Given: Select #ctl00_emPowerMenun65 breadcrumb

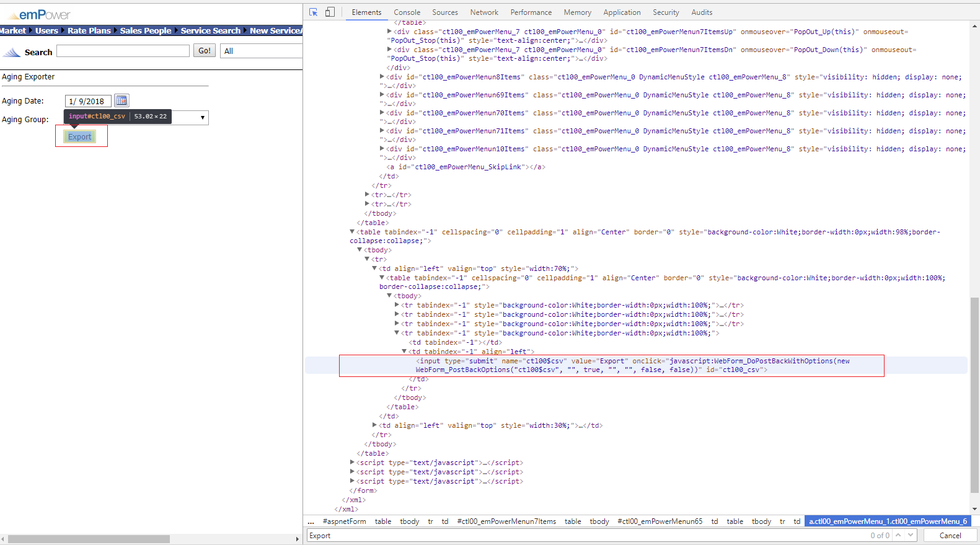Looking at the screenshot, I should (x=660, y=521).
